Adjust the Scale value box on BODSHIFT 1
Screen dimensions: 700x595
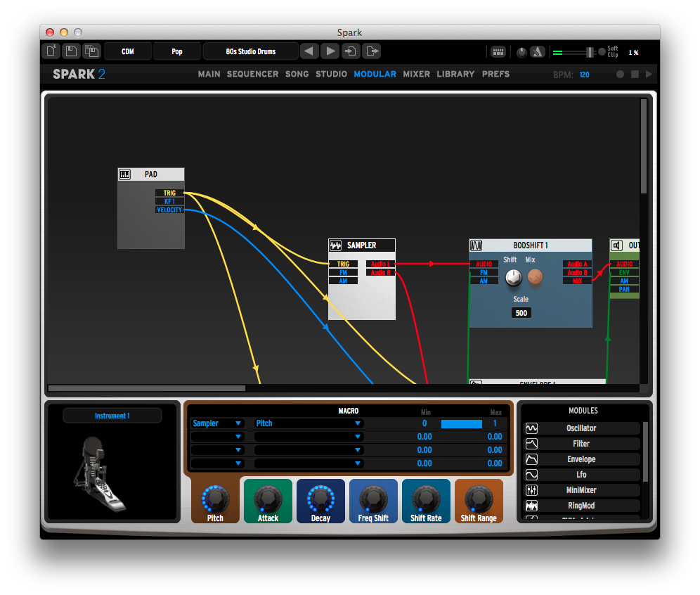(x=521, y=312)
